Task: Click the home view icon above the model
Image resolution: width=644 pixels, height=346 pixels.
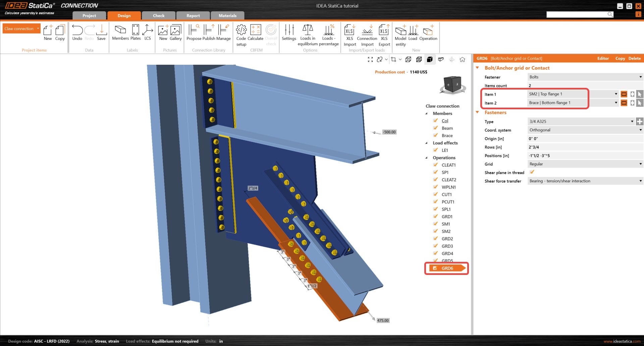Action: (463, 59)
